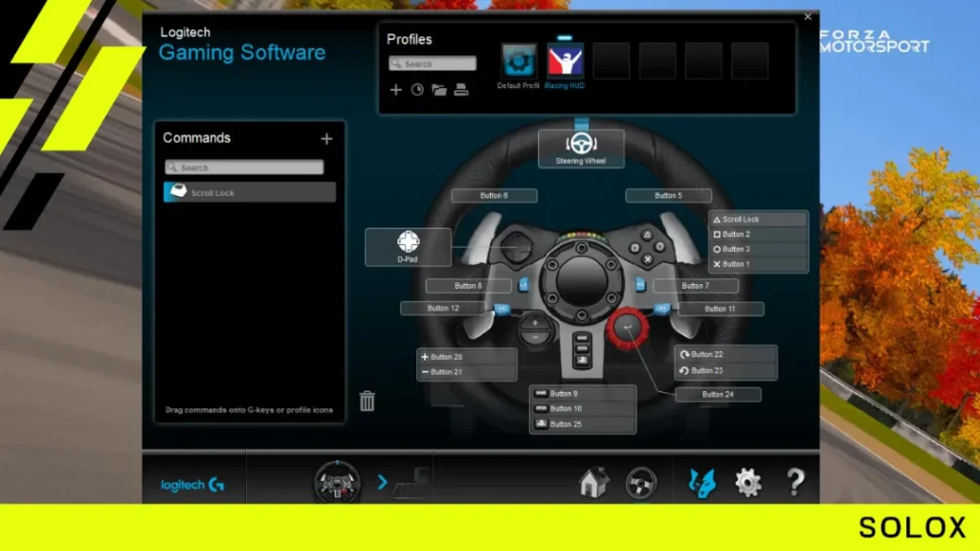Select the Button 7 label
The height and width of the screenshot is (551, 980).
pyautogui.click(x=696, y=286)
